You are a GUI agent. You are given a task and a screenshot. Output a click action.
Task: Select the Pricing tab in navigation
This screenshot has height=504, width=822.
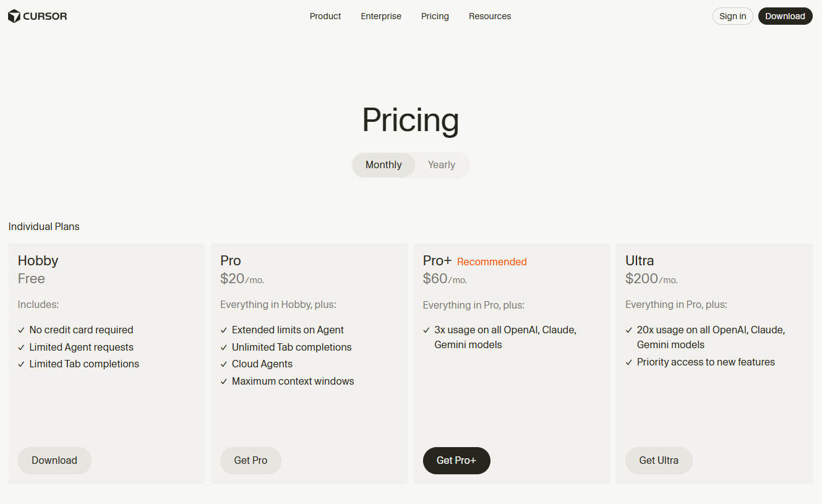pyautogui.click(x=434, y=16)
